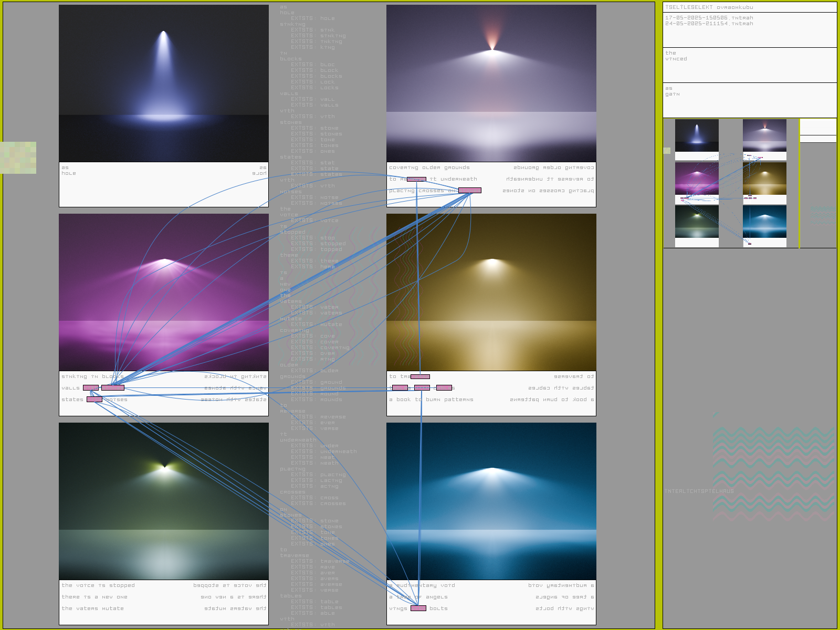This screenshot has height=630, width=840.
Task: Click the large golden light image
Action: click(491, 292)
